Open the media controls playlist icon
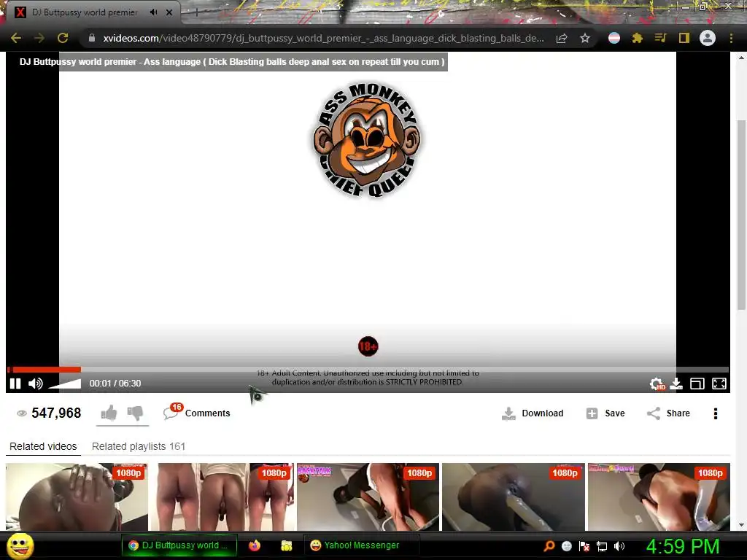The image size is (747, 560). point(660,38)
